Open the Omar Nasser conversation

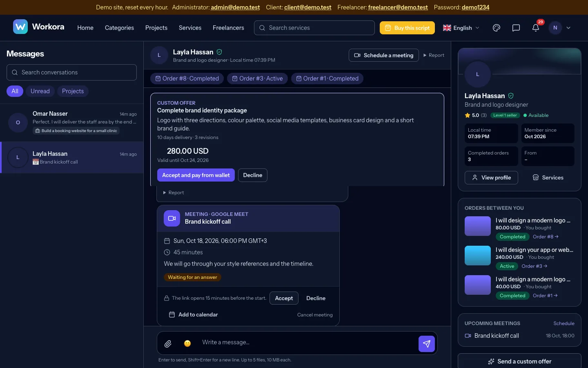tap(72, 122)
